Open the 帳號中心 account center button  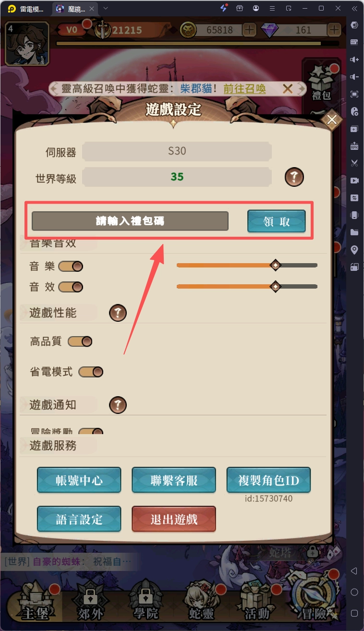(x=79, y=480)
